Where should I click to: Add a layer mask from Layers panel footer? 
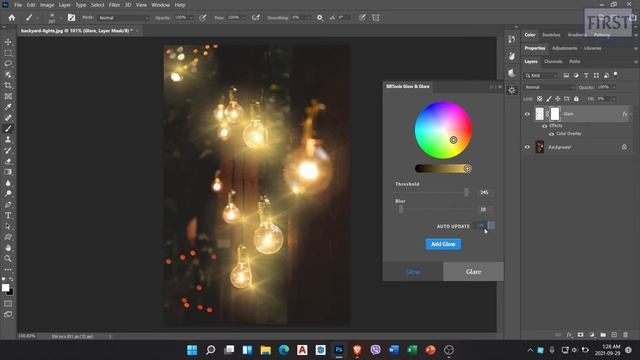coord(580,335)
